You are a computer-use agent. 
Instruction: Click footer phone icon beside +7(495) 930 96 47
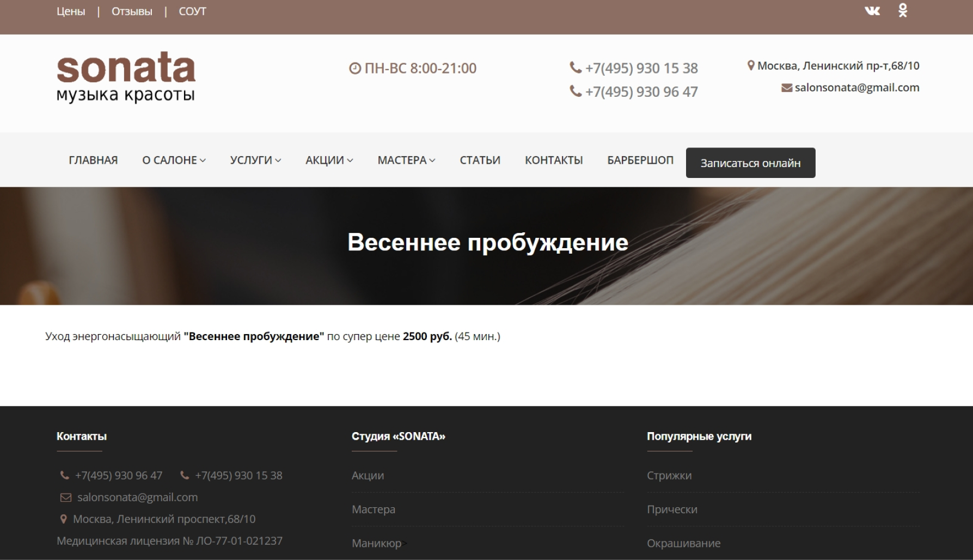coord(64,475)
